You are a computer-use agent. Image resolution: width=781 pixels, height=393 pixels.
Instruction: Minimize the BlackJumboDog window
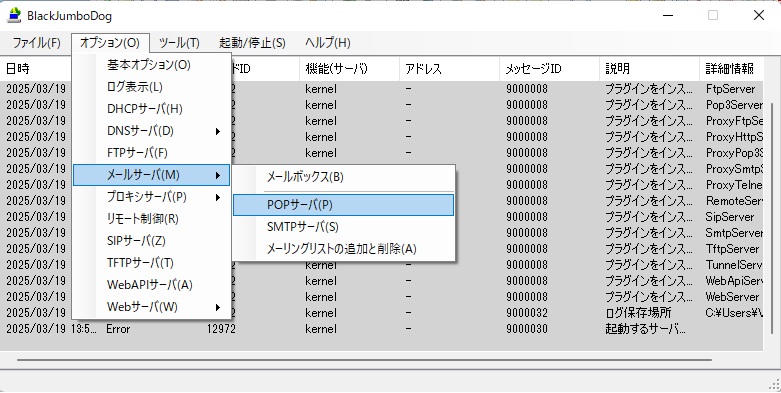[668, 15]
